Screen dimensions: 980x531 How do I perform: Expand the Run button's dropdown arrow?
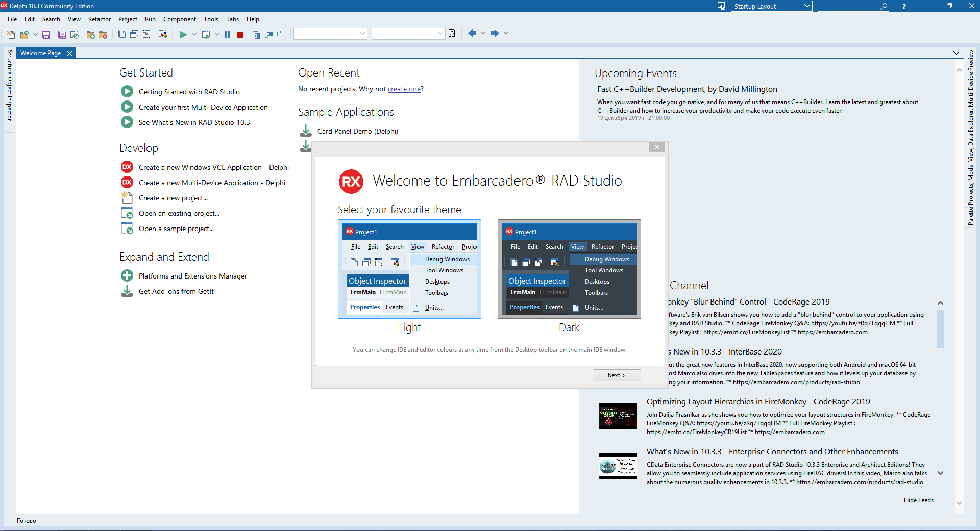[194, 34]
